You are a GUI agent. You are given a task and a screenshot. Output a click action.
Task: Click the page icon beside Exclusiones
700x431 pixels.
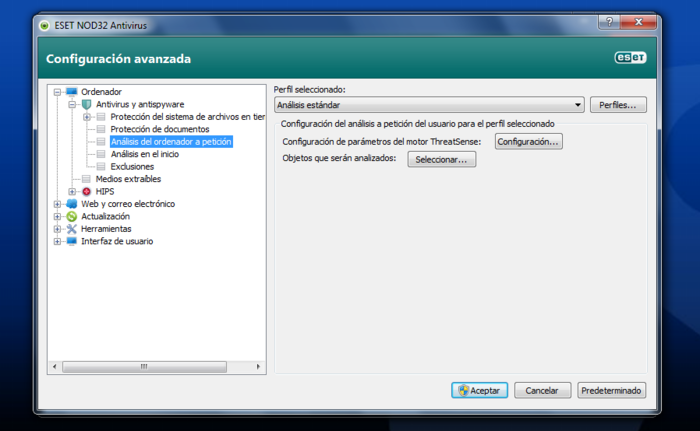pyautogui.click(x=101, y=167)
